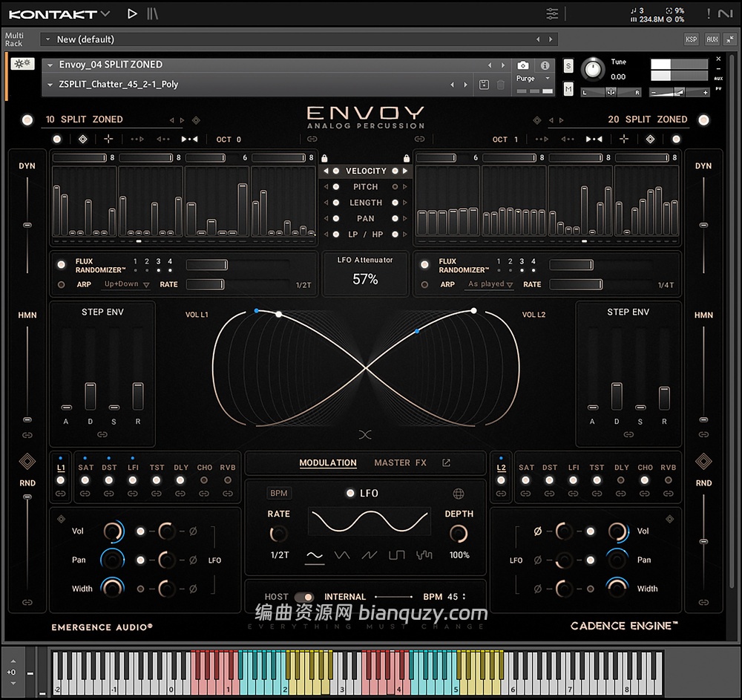Select the LENGTH sequencer lane
Screen dimensions: 742x700
click(x=366, y=203)
